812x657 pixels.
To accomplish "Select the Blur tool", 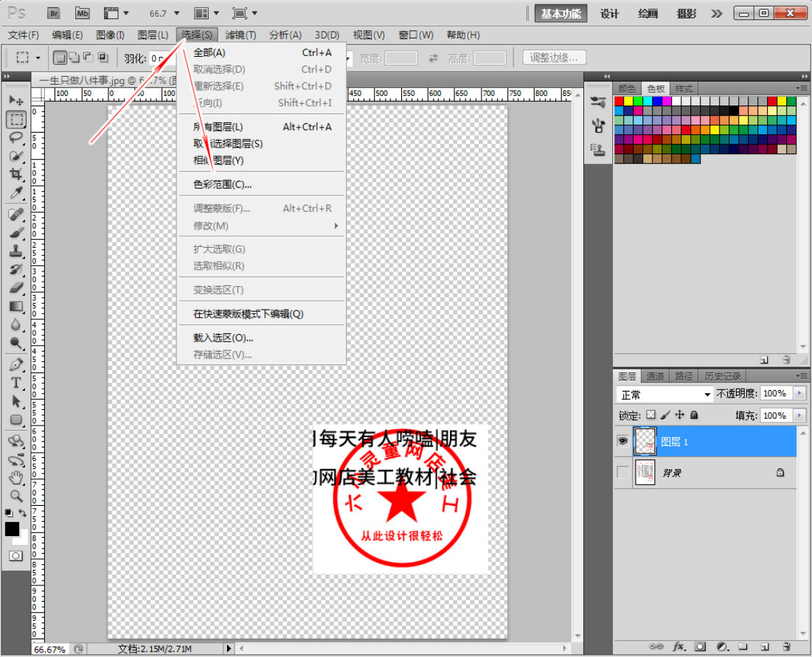I will click(16, 324).
